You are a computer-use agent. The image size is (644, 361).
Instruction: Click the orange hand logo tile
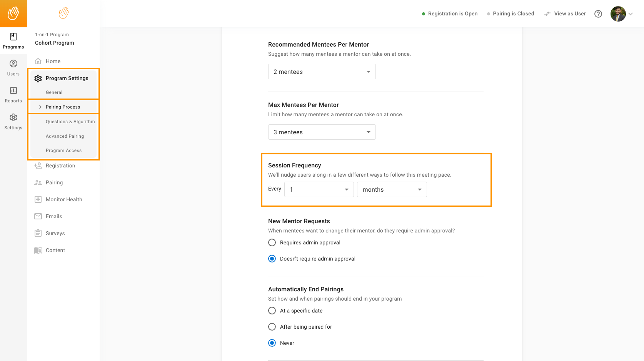coord(13,13)
